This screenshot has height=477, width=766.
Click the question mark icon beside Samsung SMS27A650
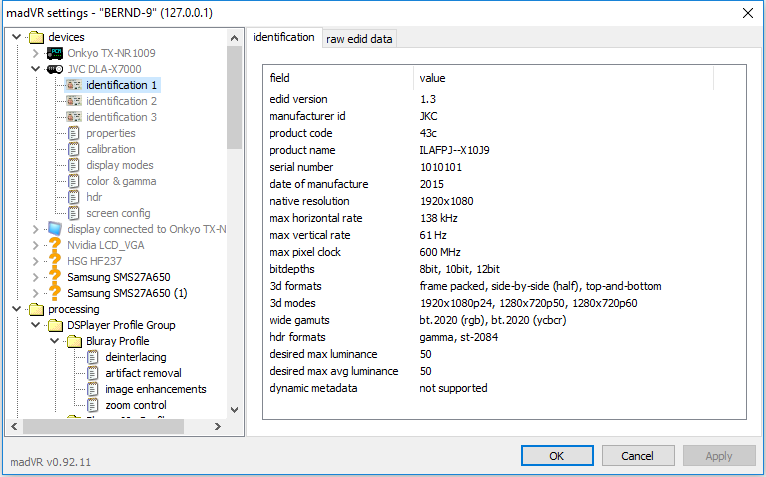tap(55, 277)
